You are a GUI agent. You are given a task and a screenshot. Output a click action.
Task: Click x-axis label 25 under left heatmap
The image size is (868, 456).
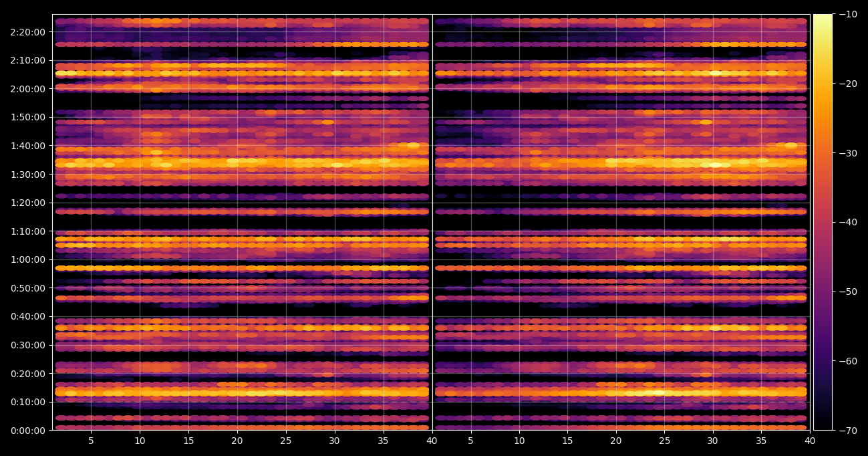(x=286, y=441)
